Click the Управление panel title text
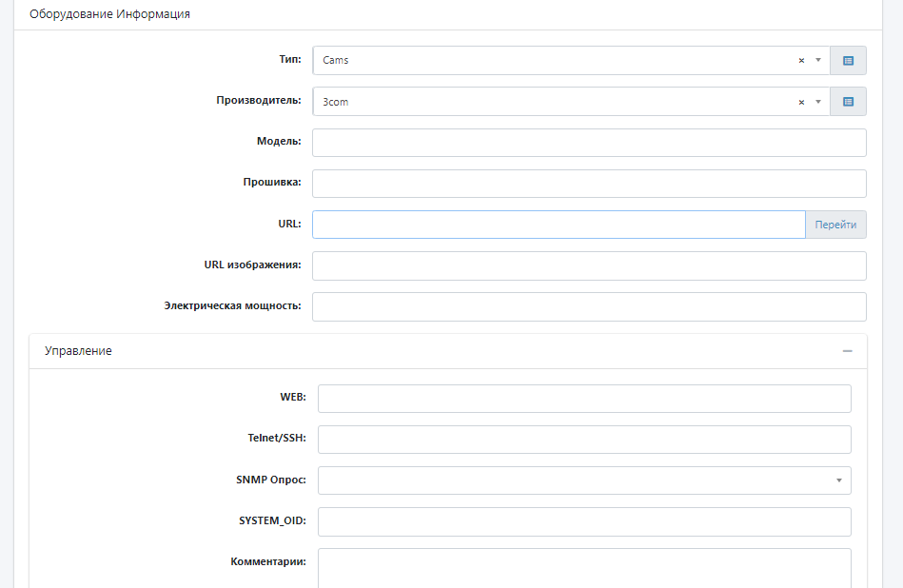Viewport: 903px width, 588px height. pyautogui.click(x=78, y=351)
